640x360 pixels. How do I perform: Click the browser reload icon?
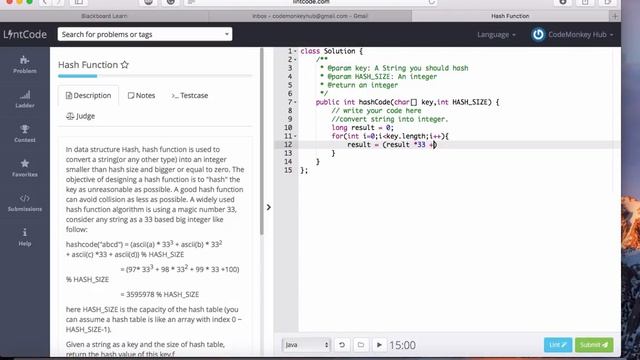(431, 2)
